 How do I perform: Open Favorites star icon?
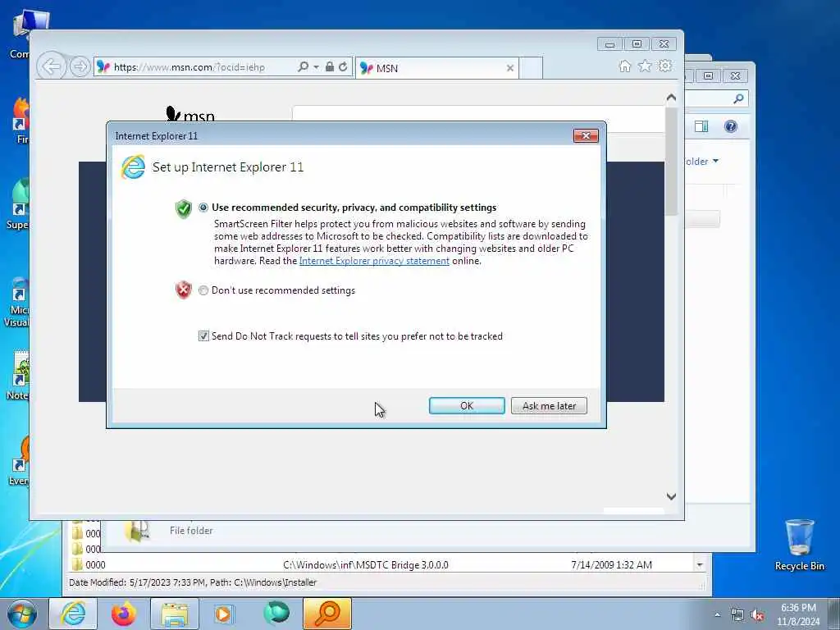point(645,66)
